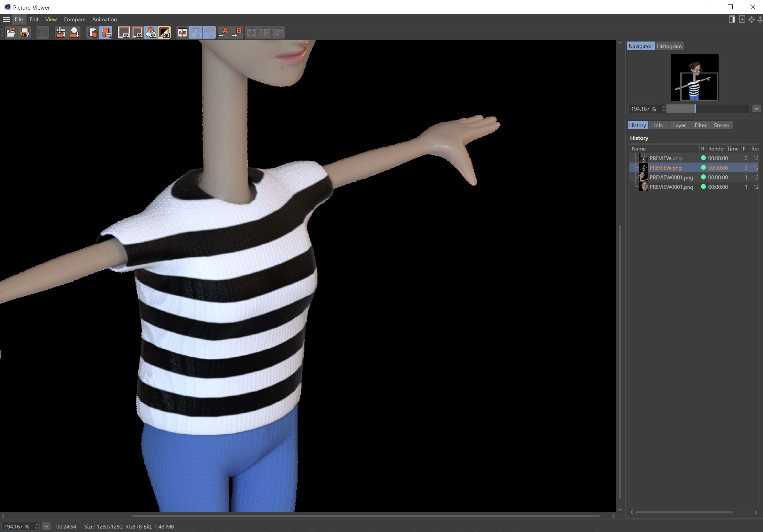Toggle the Use Filter black-and-white eye icon
This screenshot has height=532, width=763.
pos(164,33)
